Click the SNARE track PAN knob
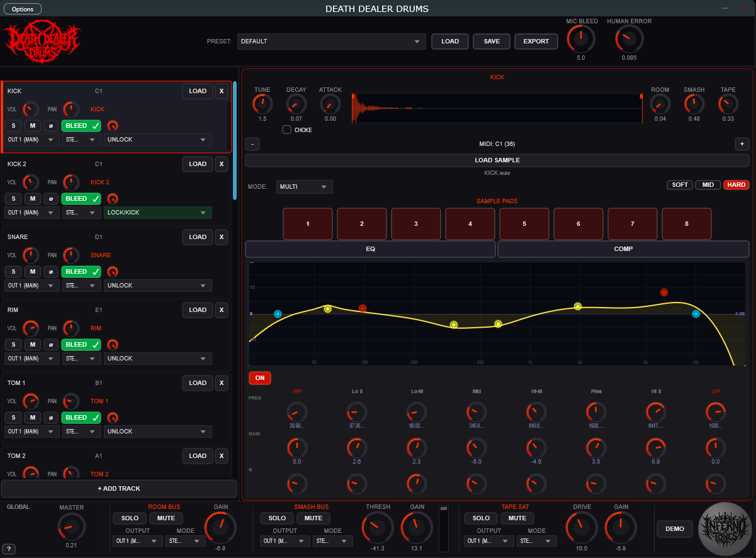Screen dimensions: 756x558 (71, 255)
